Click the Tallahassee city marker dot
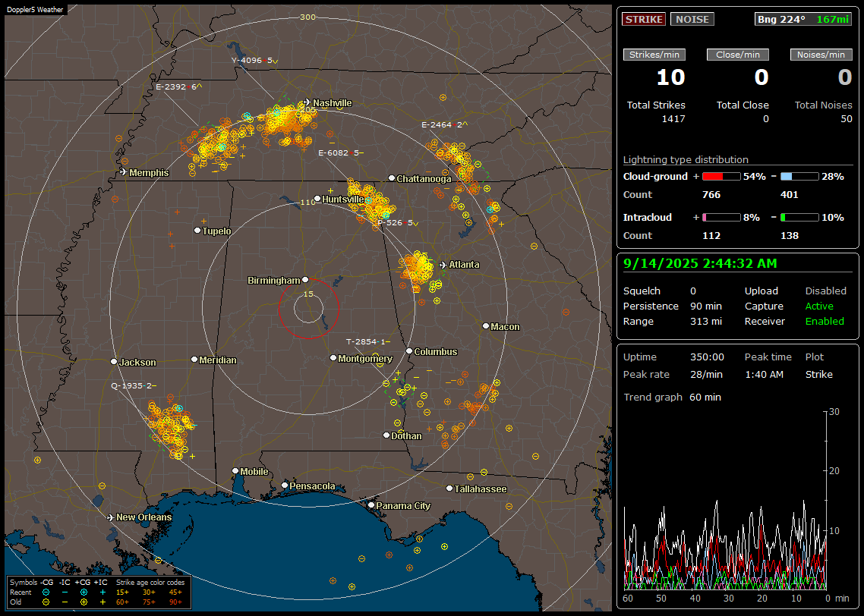 tap(449, 489)
